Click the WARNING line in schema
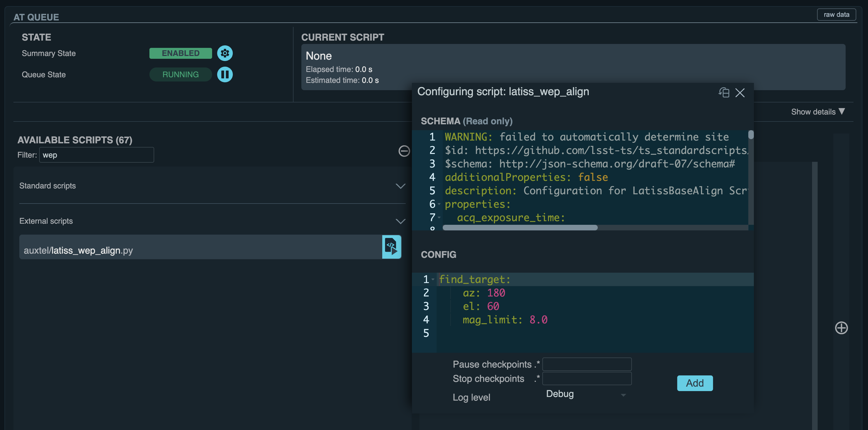 pyautogui.click(x=587, y=137)
